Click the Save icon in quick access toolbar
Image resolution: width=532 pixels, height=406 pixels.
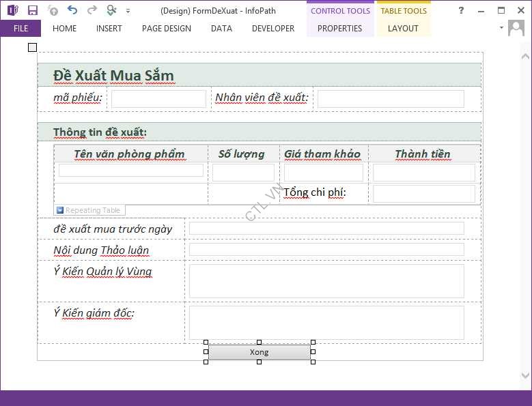click(32, 10)
